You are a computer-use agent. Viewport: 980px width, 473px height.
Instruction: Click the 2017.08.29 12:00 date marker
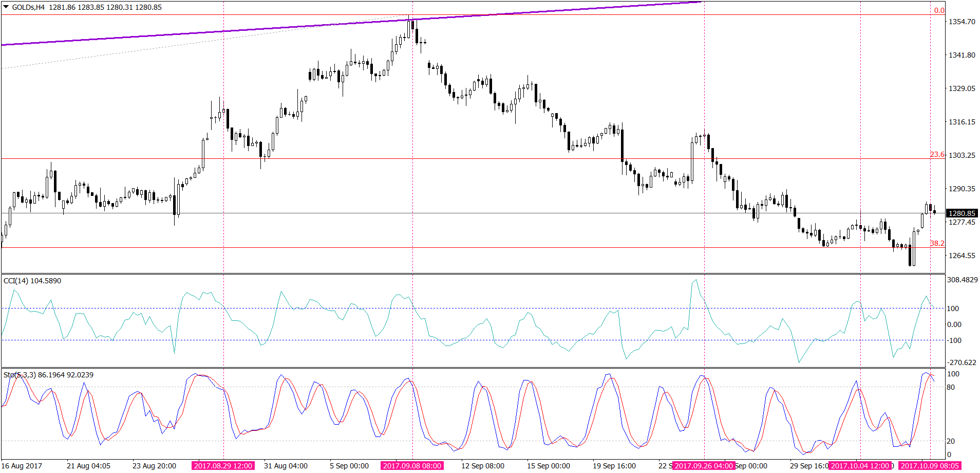[x=223, y=466]
